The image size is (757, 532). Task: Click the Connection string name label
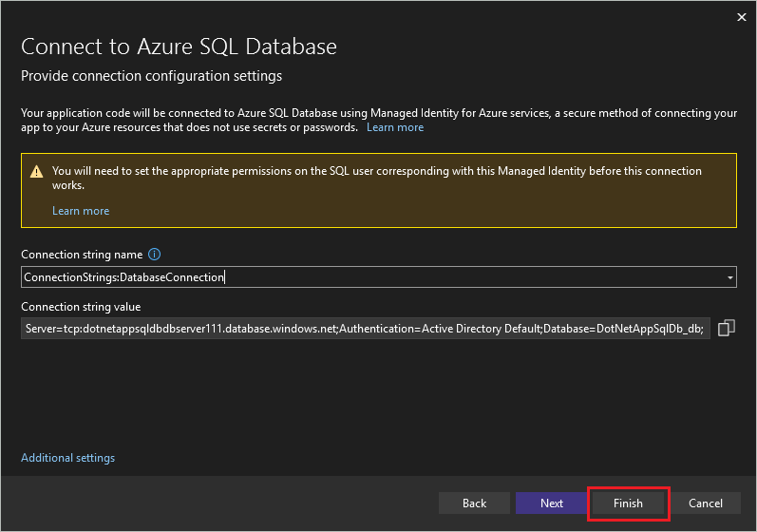click(82, 255)
